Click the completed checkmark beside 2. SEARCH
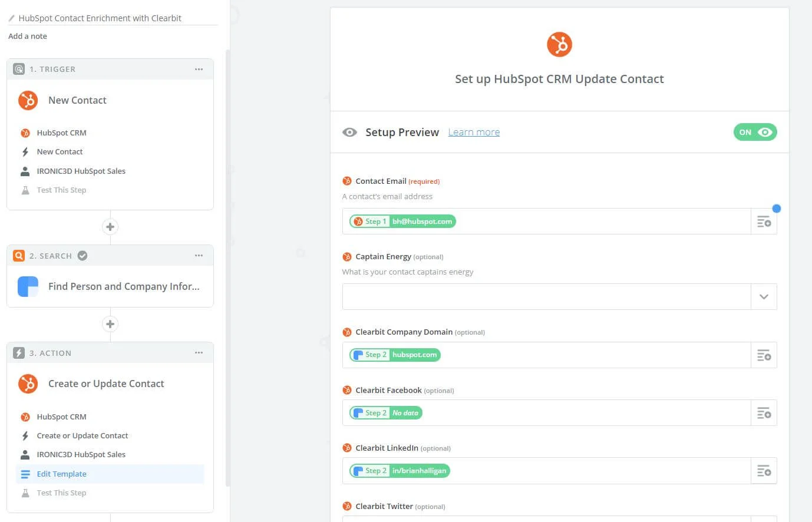The height and width of the screenshot is (522, 812). click(x=82, y=256)
